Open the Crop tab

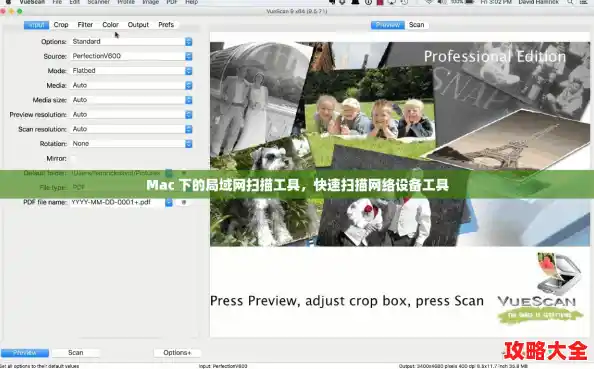[x=61, y=25]
